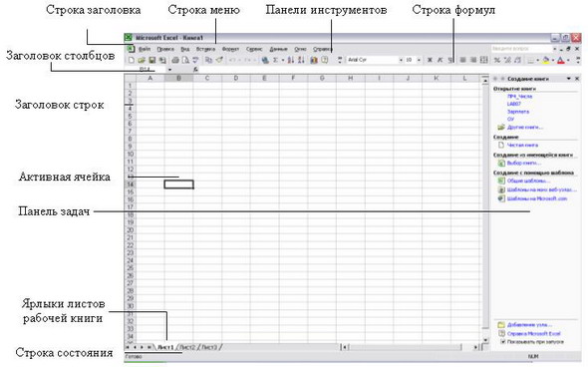Open the Вид menu
The image size is (588, 367).
(x=185, y=49)
